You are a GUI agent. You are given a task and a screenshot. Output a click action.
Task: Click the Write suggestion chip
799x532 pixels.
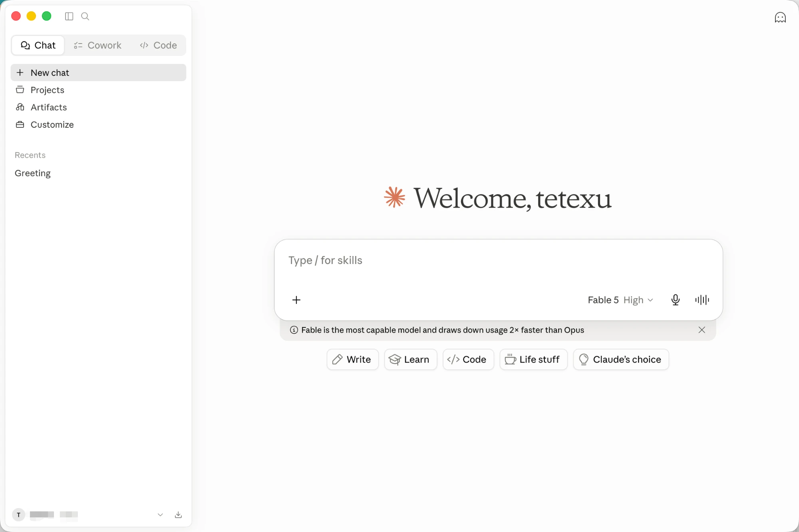[352, 359]
